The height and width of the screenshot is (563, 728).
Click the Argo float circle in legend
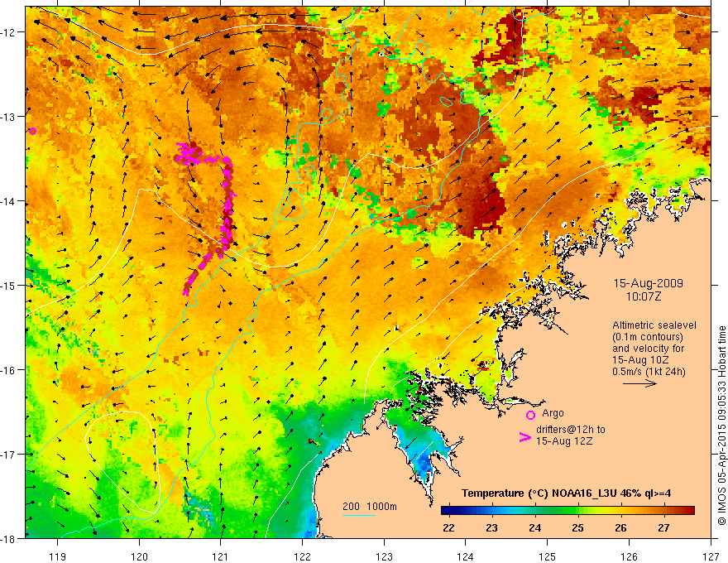[530, 415]
